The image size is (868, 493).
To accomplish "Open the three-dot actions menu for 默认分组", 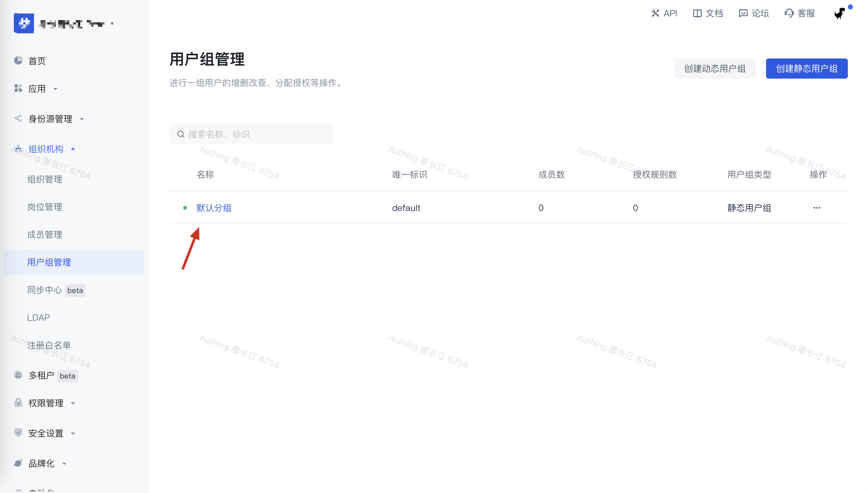I will click(x=816, y=208).
